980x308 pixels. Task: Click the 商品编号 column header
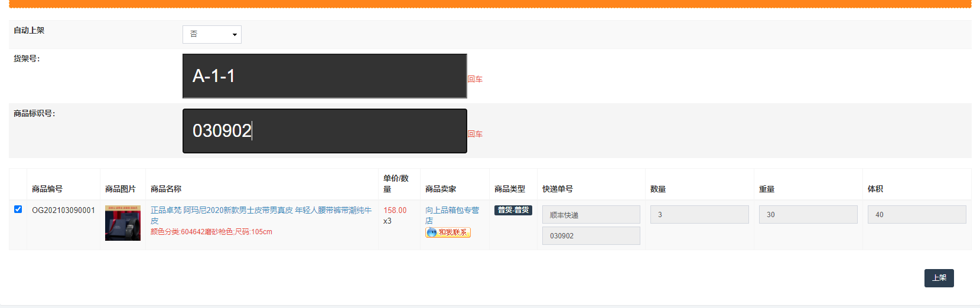coord(47,189)
